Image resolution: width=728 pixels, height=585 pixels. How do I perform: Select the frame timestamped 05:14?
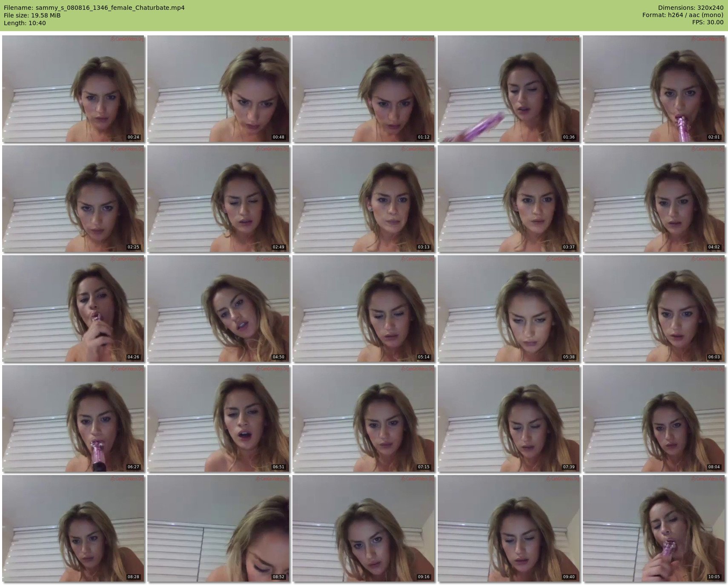click(364, 308)
